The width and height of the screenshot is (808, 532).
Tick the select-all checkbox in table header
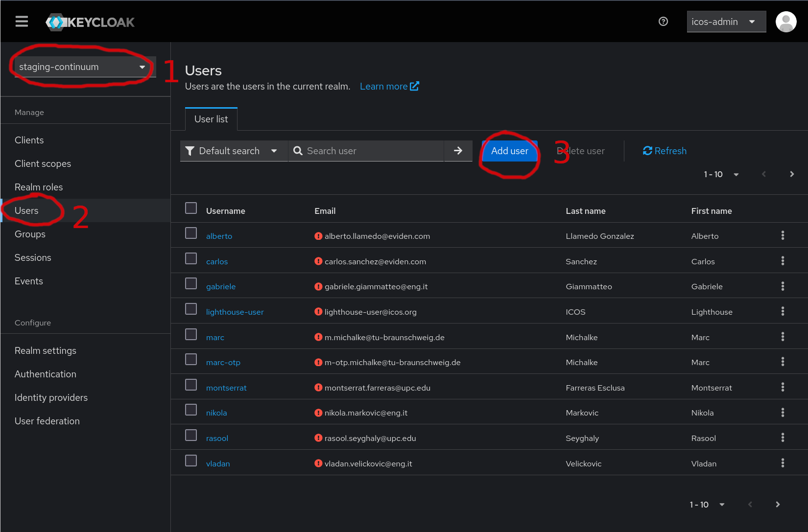point(191,208)
